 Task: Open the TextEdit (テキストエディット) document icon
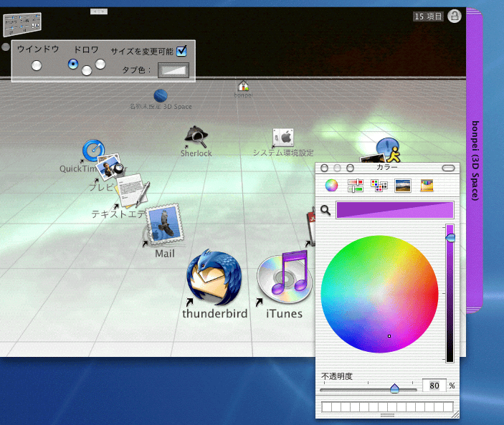(132, 190)
